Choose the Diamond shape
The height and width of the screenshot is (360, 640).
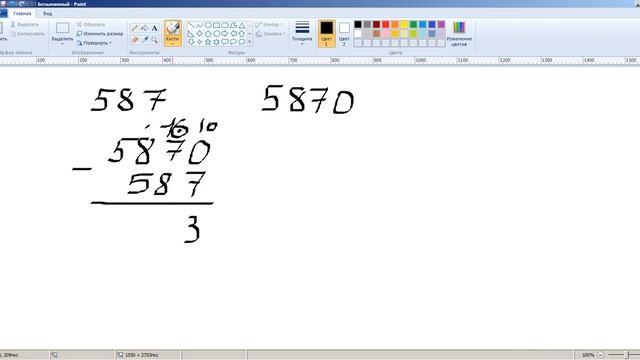point(200,33)
